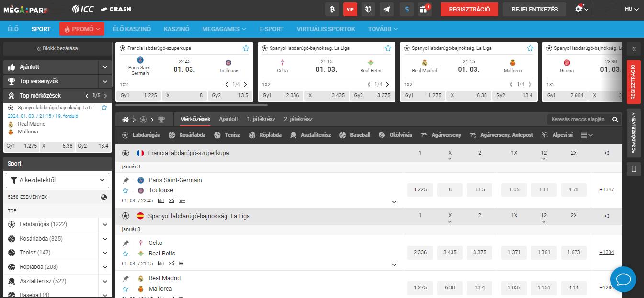This screenshot has width=644, height=298.
Task: Switch to the Ajánlott tab
Action: click(228, 119)
